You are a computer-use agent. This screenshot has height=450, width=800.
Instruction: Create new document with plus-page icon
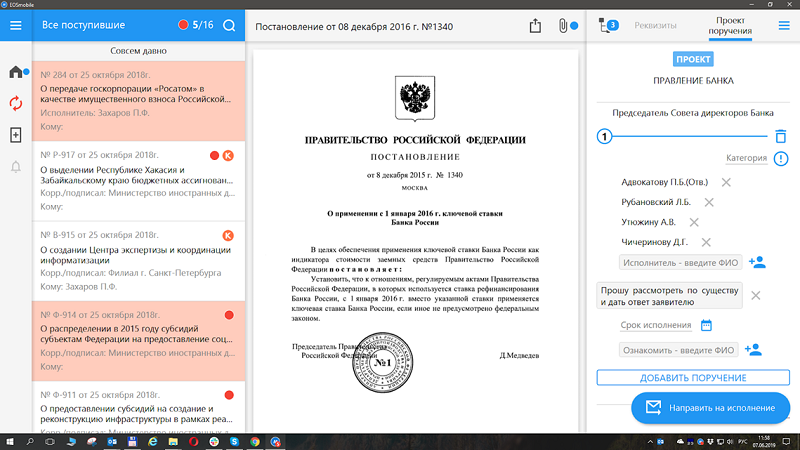tap(16, 135)
